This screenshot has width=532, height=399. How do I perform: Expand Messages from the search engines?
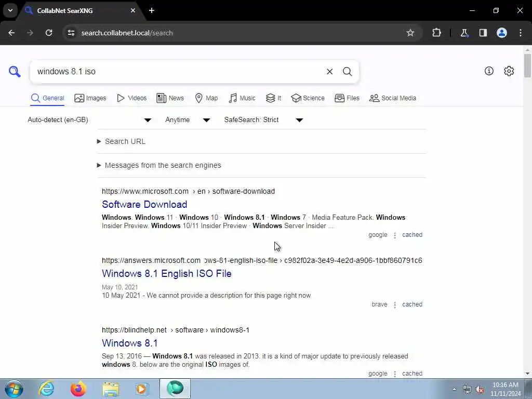coord(159,165)
